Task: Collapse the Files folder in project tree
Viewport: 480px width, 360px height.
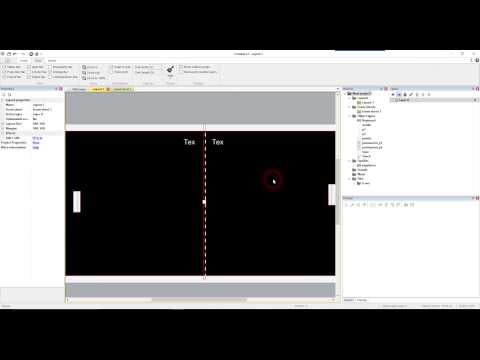Action: pyautogui.click(x=349, y=179)
